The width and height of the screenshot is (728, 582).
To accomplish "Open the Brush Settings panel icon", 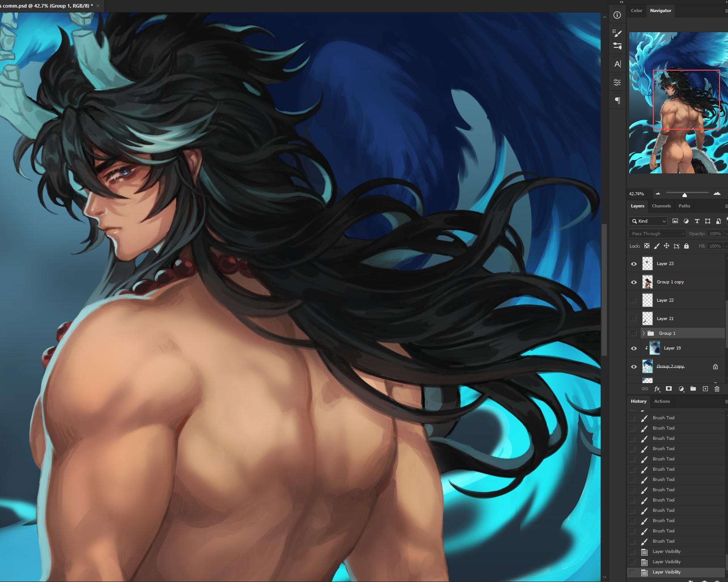I will 617,33.
